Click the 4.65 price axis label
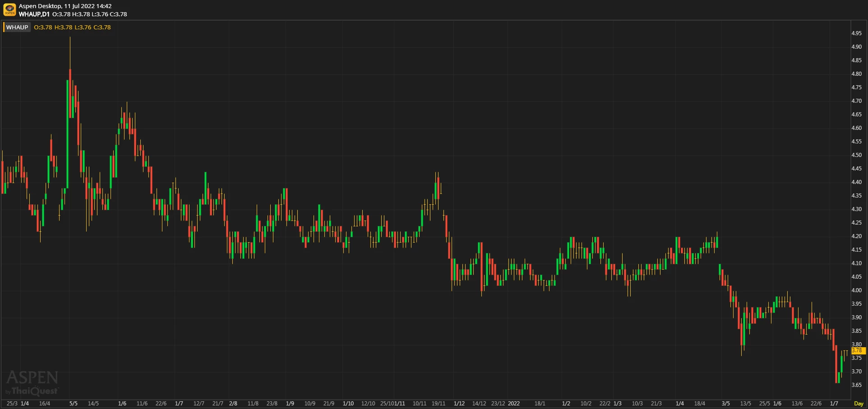The height and width of the screenshot is (409, 868). [x=856, y=115]
